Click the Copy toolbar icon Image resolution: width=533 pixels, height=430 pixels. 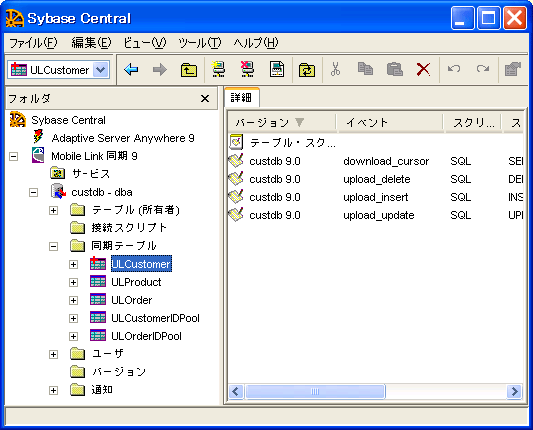[365, 69]
